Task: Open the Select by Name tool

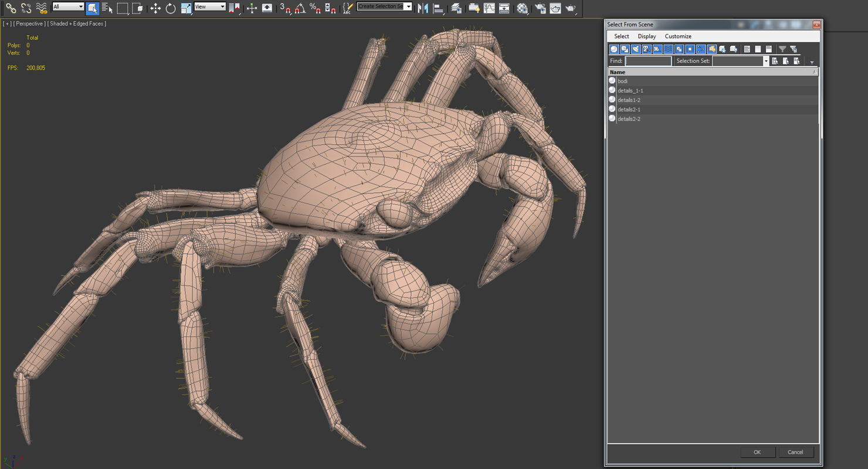Action: (x=107, y=8)
